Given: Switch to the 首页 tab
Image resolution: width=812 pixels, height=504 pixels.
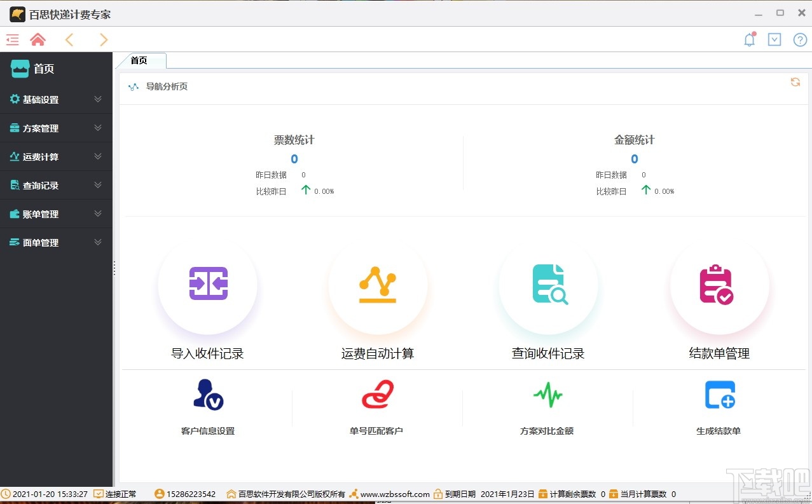Looking at the screenshot, I should point(140,61).
